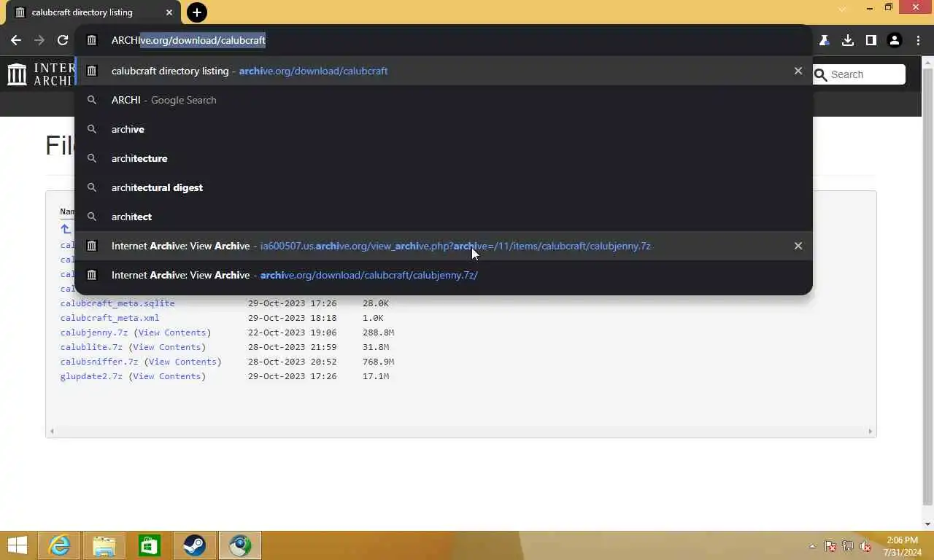Open the labs flask icon in toolbar
Screen dimensions: 934x560
point(825,40)
